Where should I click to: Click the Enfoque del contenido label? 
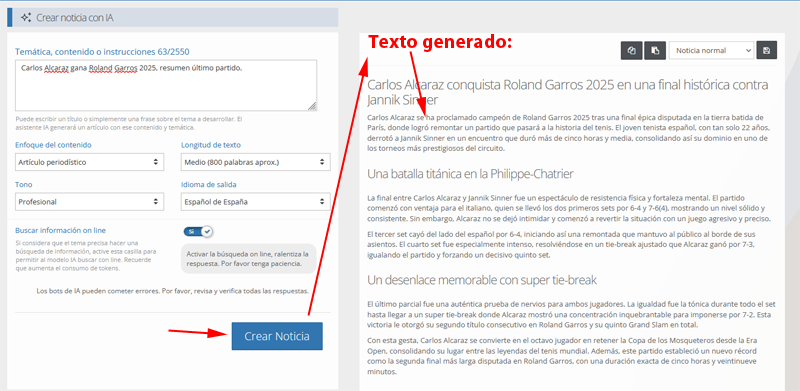tap(54, 145)
